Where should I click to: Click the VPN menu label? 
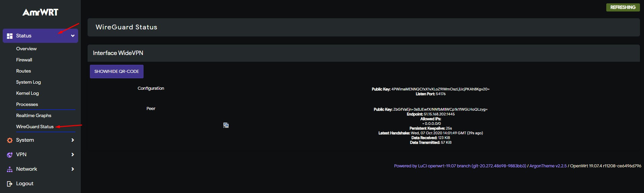[x=21, y=155]
